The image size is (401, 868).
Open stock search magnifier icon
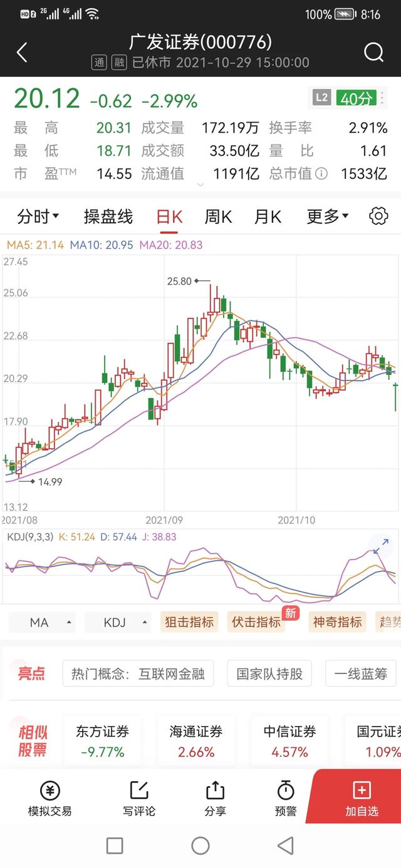coord(373,53)
